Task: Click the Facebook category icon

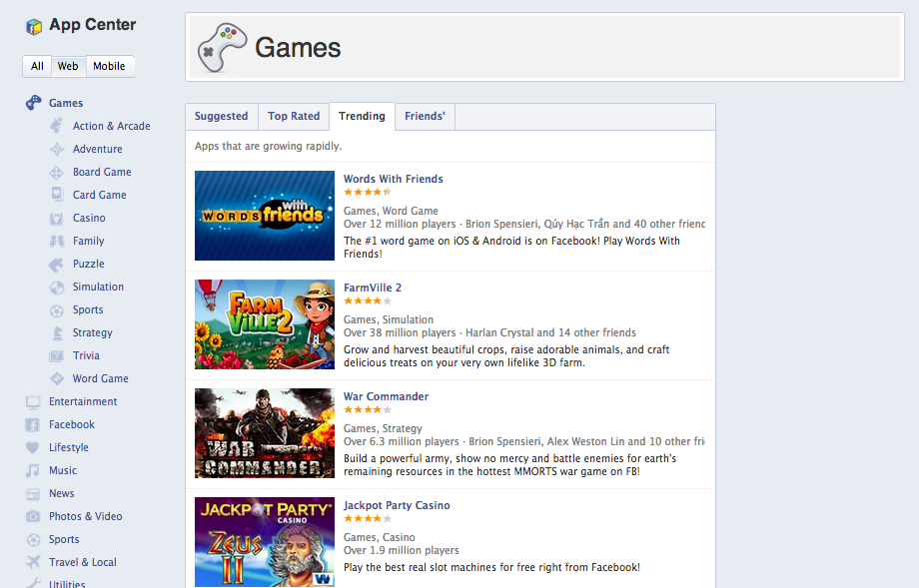Action: (33, 424)
